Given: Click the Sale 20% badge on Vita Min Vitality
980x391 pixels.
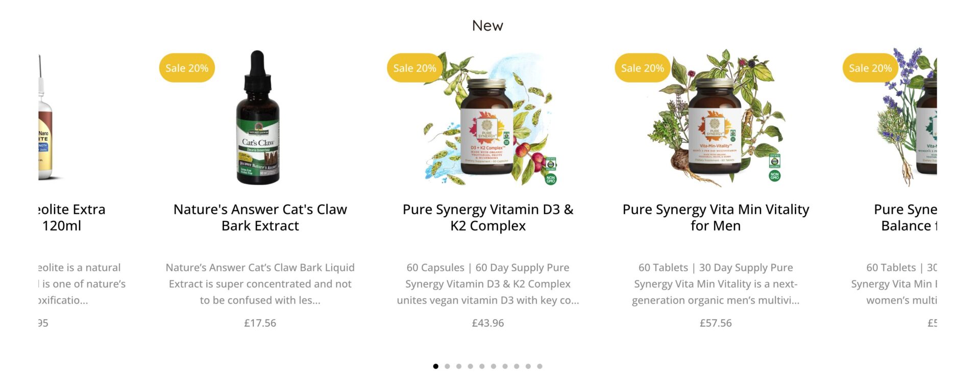Looking at the screenshot, I should coord(642,68).
